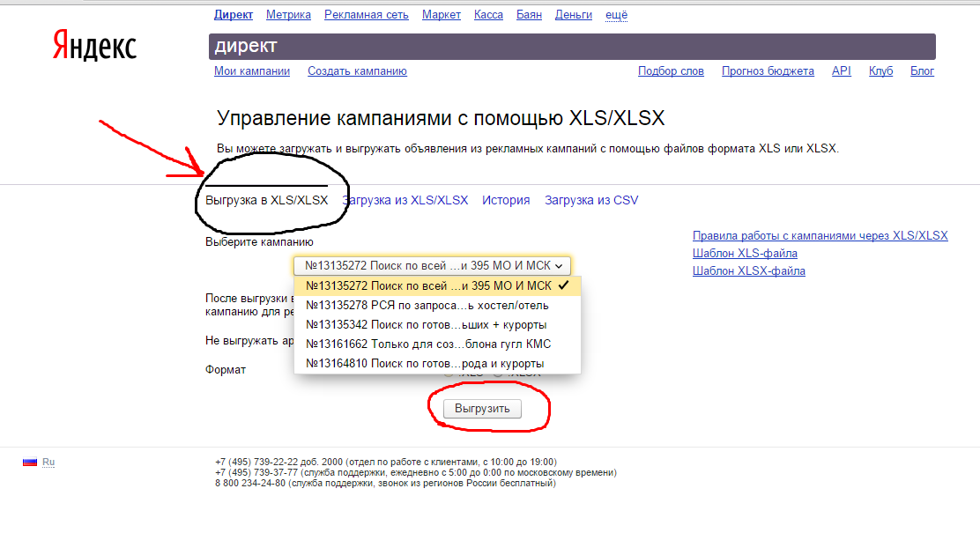This screenshot has height=533, width=980.
Task: Open the Клуб link
Action: [880, 70]
